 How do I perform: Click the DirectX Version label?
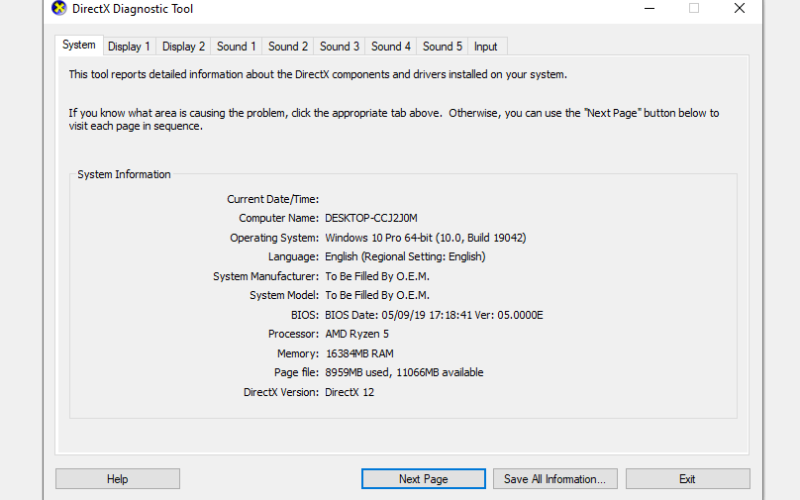[x=281, y=392]
